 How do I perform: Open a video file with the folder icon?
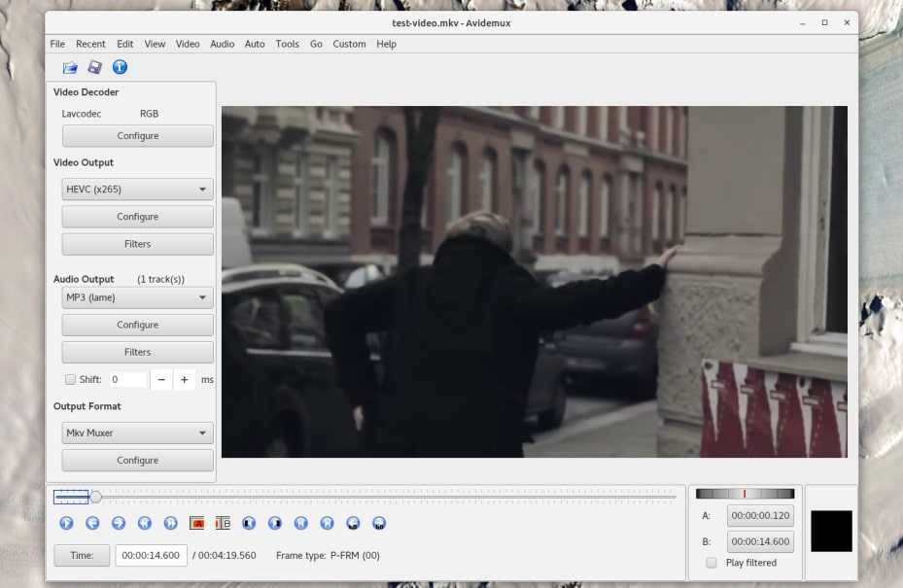point(70,67)
